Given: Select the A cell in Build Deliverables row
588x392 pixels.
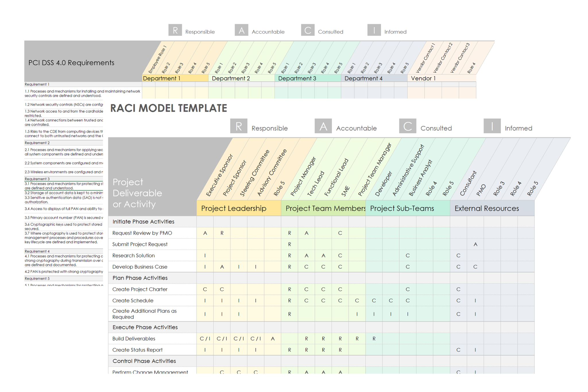Looking at the screenshot, I should 272,339.
